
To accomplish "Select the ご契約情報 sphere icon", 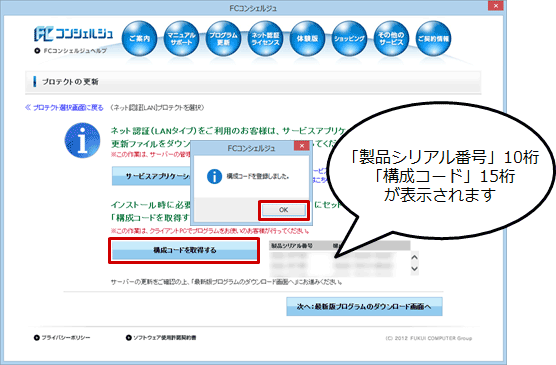I will tap(433, 38).
